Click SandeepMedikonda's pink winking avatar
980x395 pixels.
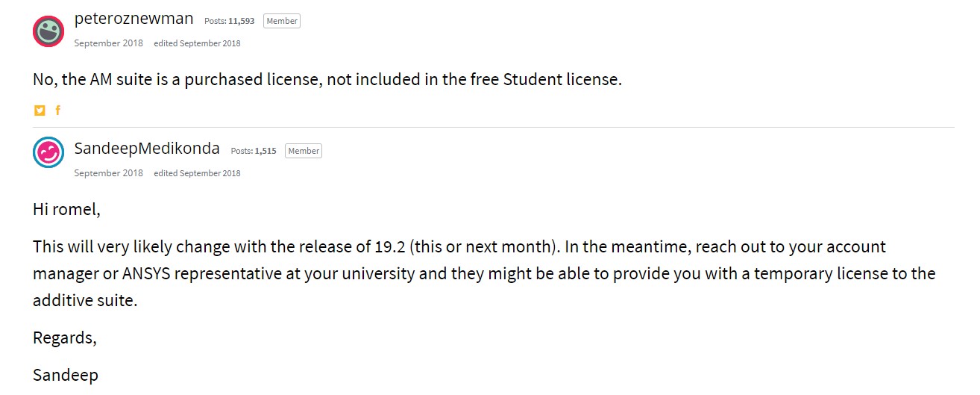click(x=48, y=152)
